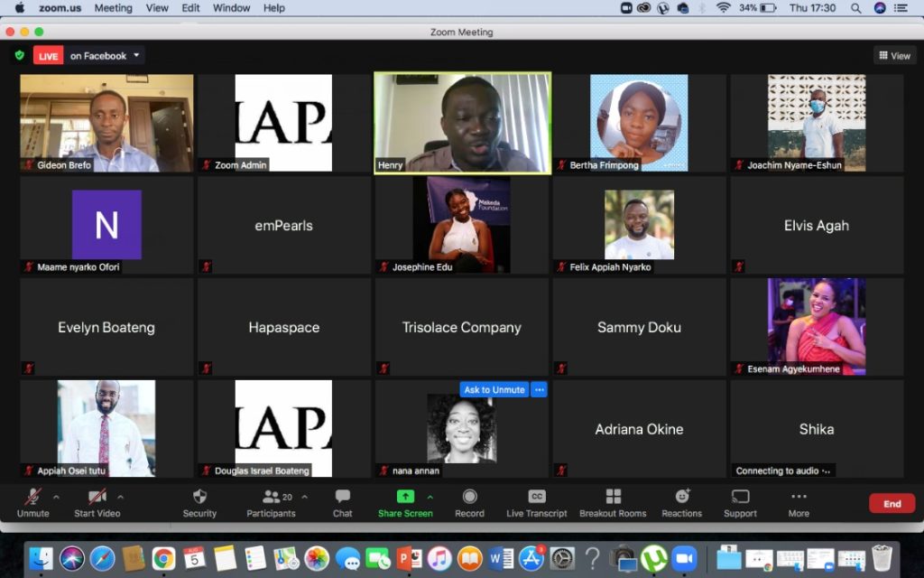Select Henry's active speaker video tile
This screenshot has width=924, height=578.
[463, 123]
